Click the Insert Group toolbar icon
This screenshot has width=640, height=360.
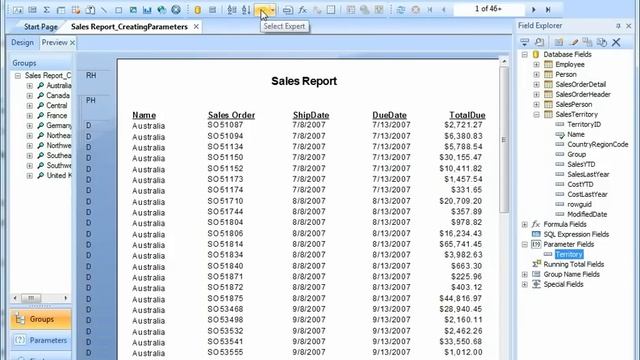[x=32, y=9]
